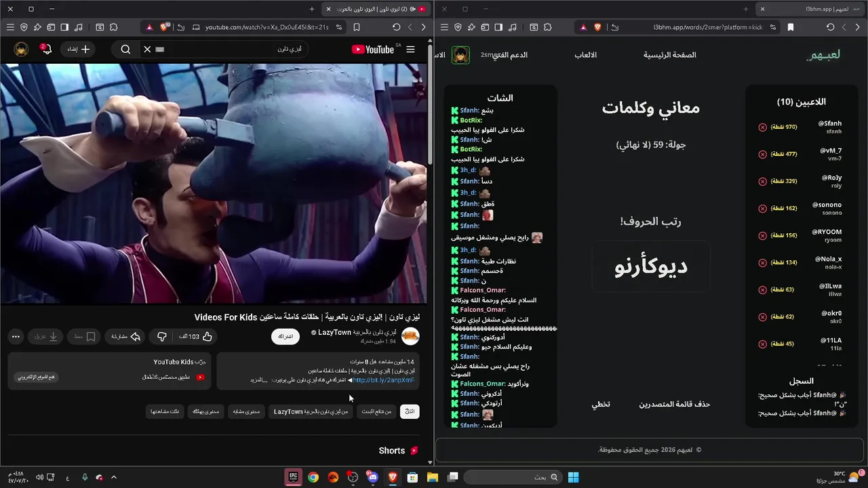
Task: Click حذف قائمة المتصدرين button
Action: [675, 404]
